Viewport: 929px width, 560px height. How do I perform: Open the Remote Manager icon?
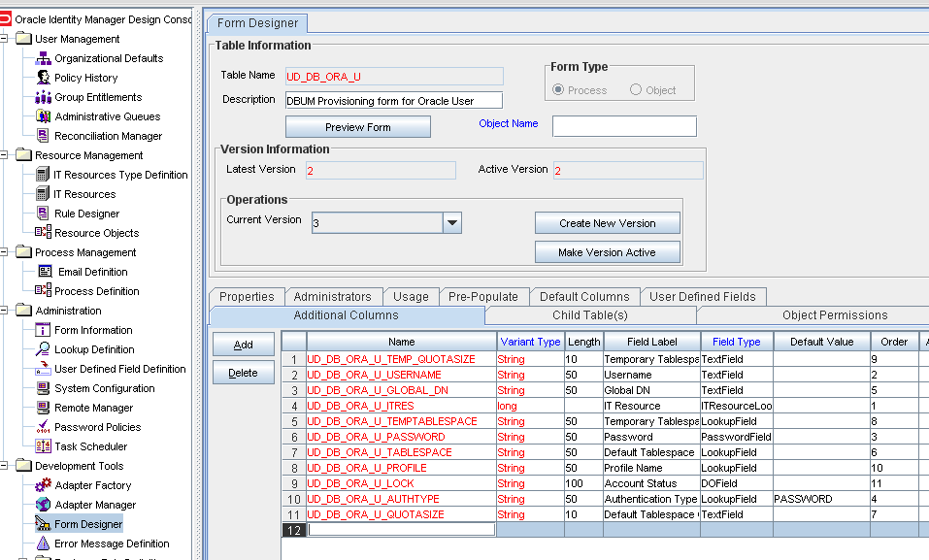(44, 408)
